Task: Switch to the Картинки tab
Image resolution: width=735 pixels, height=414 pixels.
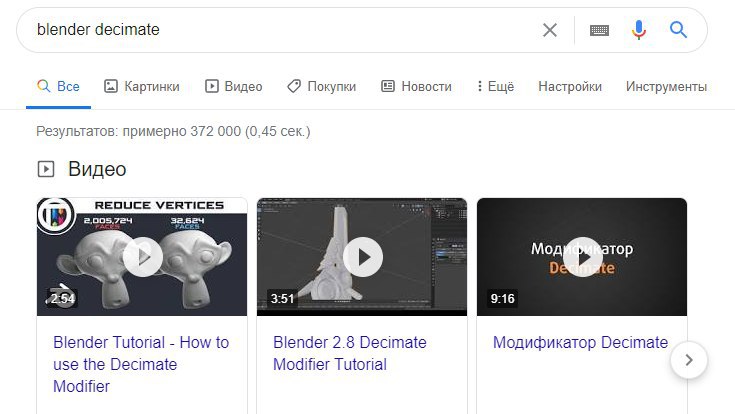Action: click(x=142, y=86)
